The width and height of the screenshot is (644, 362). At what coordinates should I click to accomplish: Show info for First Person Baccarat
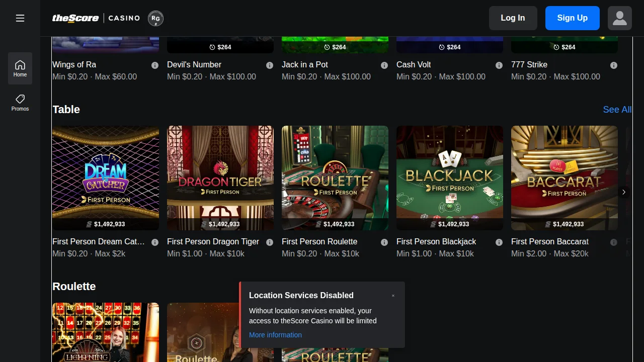(x=614, y=242)
